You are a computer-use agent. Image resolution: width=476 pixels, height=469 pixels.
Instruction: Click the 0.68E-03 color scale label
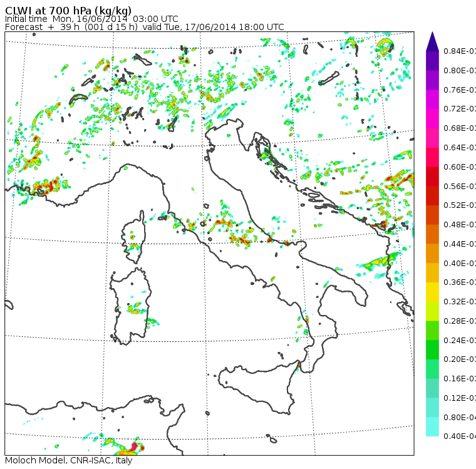click(460, 128)
